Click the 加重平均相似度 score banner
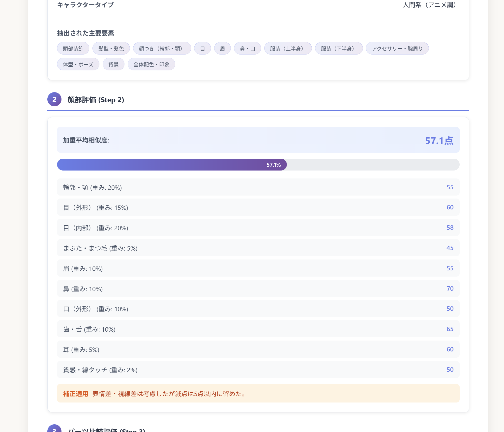The height and width of the screenshot is (432, 504). click(x=258, y=140)
